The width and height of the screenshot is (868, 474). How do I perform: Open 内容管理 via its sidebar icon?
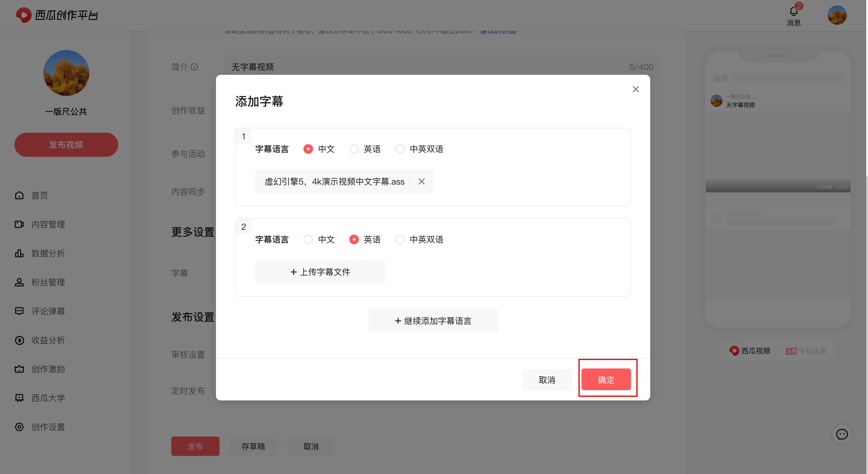coord(19,224)
